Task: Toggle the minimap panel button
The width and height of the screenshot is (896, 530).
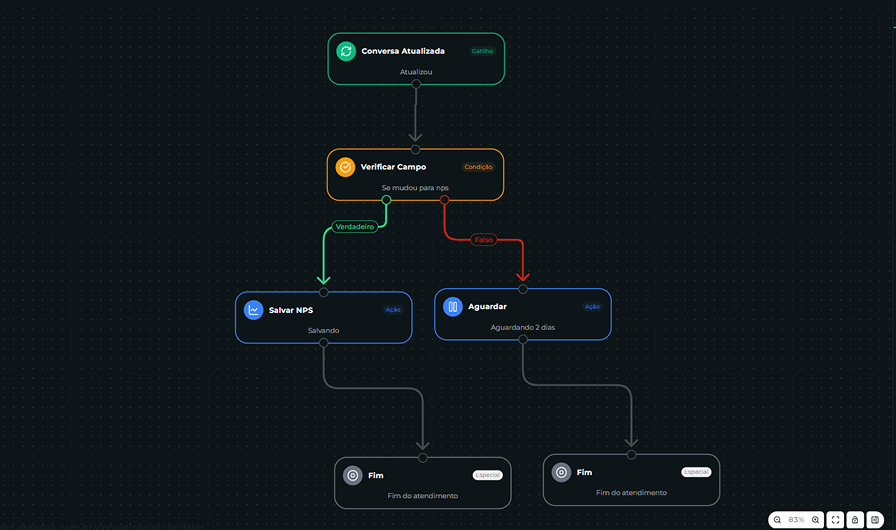Action: [x=875, y=520]
